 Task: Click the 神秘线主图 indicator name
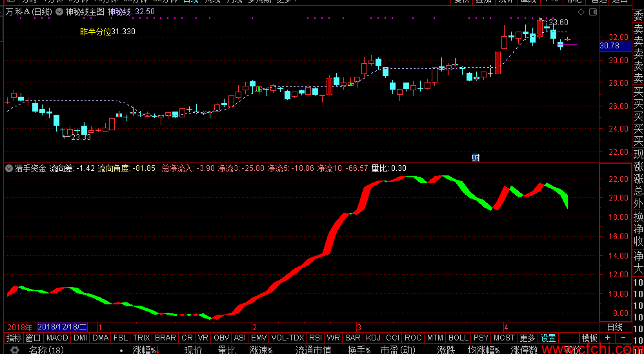(85, 12)
